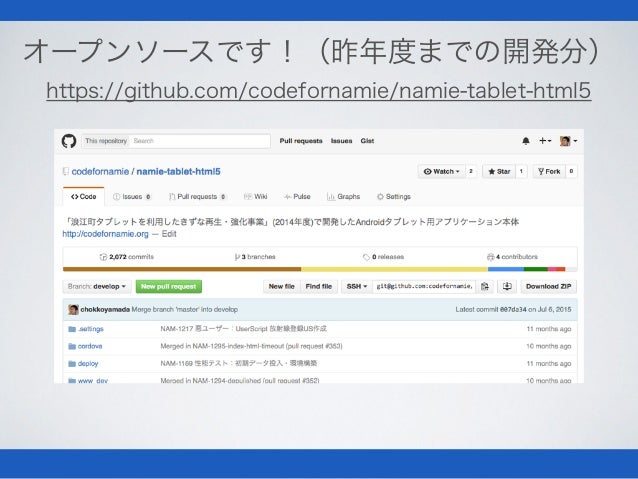The width and height of the screenshot is (638, 479).
Task: Click the 3 branches link
Action: [255, 257]
